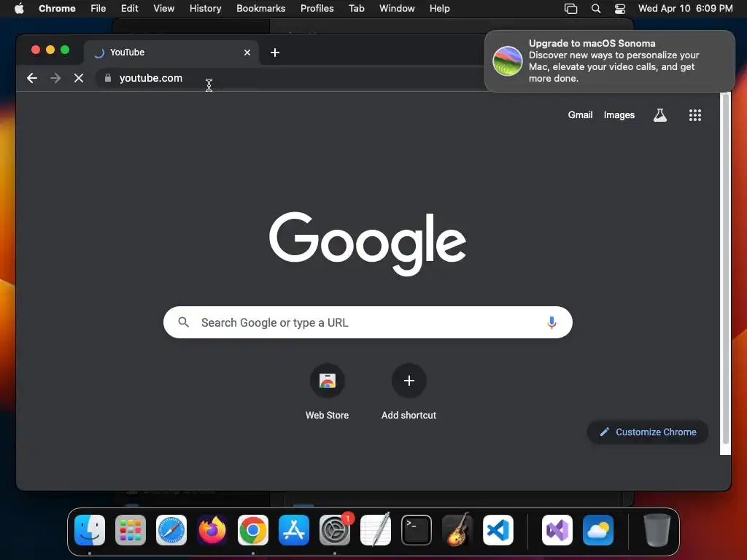
Task: Open the Bookmarks menu
Action: tap(260, 8)
